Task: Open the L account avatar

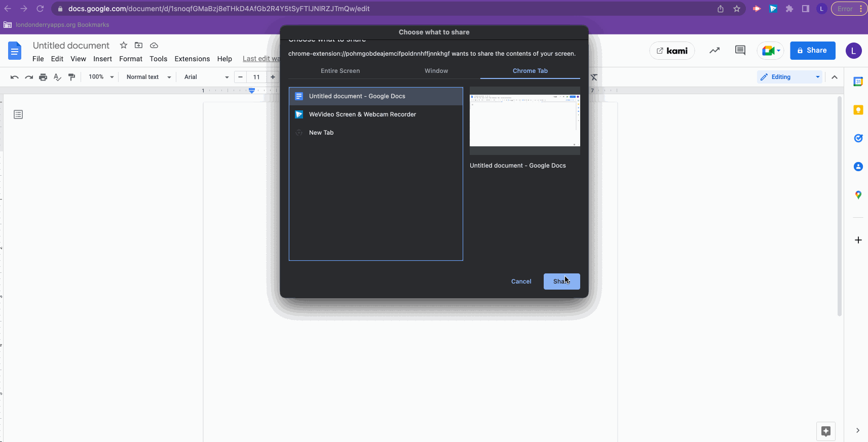Action: [853, 50]
